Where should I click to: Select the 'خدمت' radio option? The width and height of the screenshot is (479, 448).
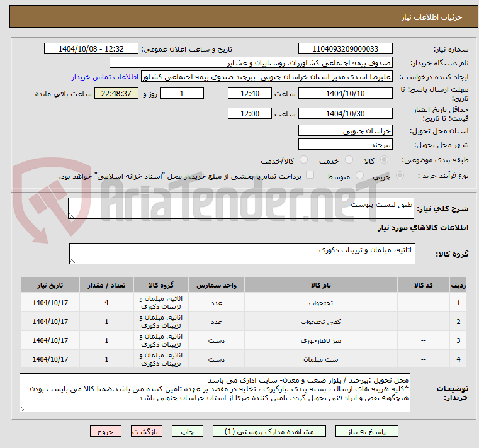click(346, 160)
